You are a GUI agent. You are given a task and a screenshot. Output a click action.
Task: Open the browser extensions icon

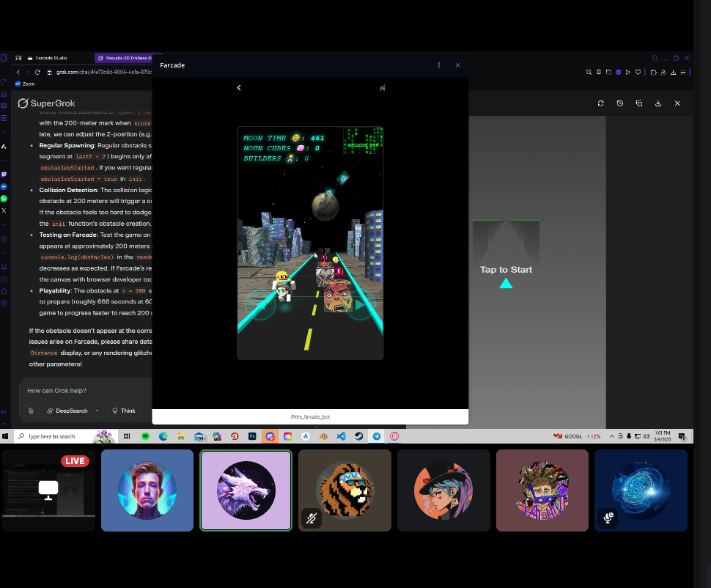(x=653, y=72)
